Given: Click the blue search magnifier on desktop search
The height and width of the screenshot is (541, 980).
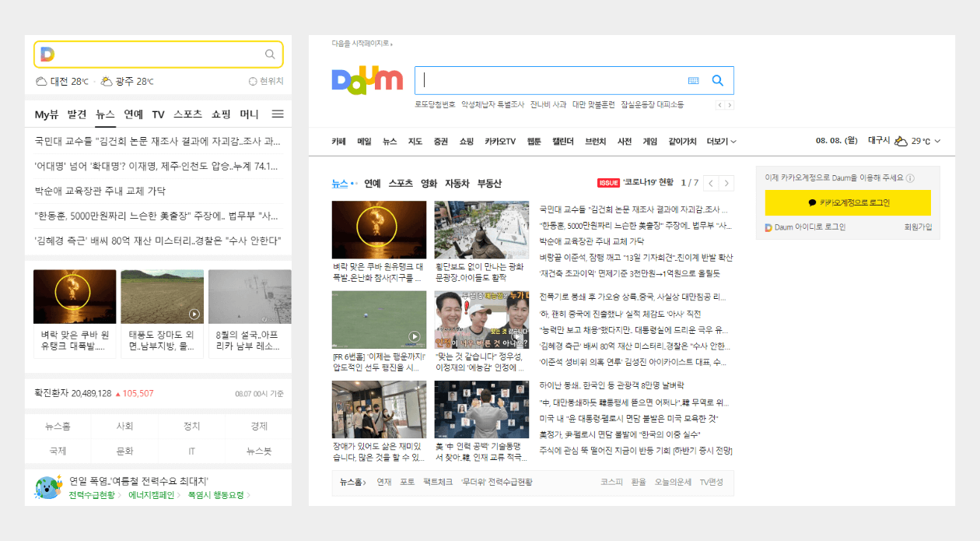Looking at the screenshot, I should 718,80.
